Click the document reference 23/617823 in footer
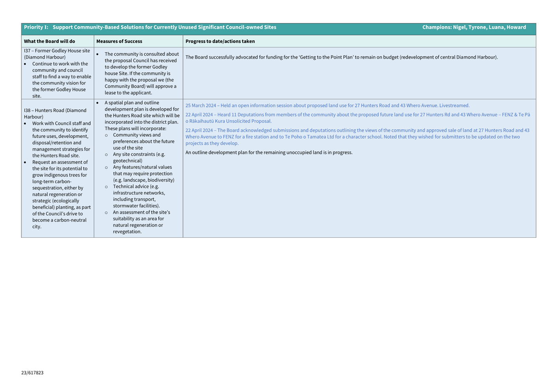This screenshot has width=554, height=392. click(32, 373)
